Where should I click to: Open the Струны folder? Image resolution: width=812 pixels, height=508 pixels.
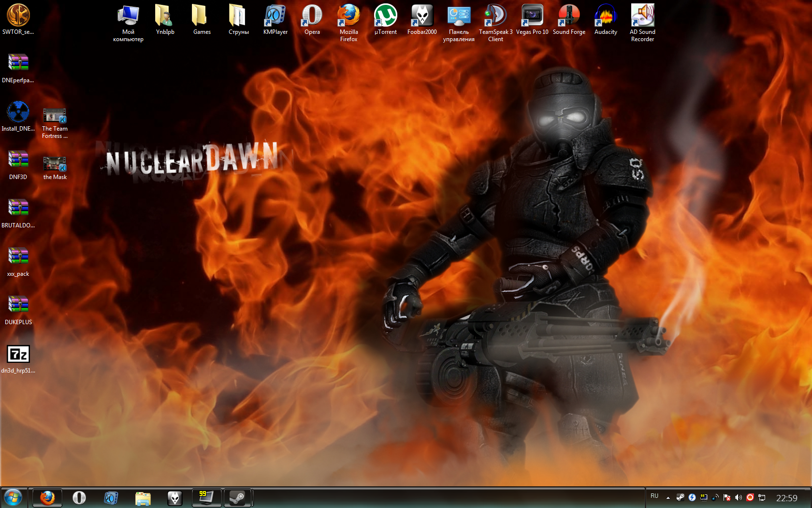[x=239, y=19]
